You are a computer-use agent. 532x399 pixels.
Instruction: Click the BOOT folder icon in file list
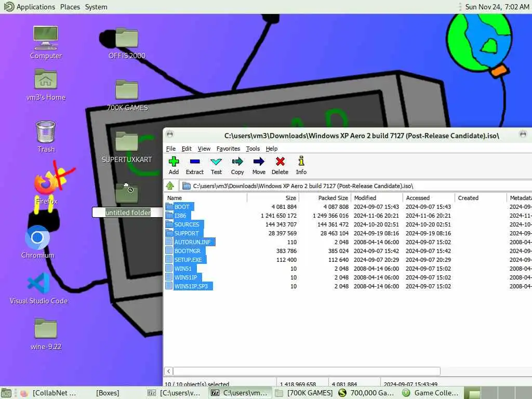[x=169, y=207]
